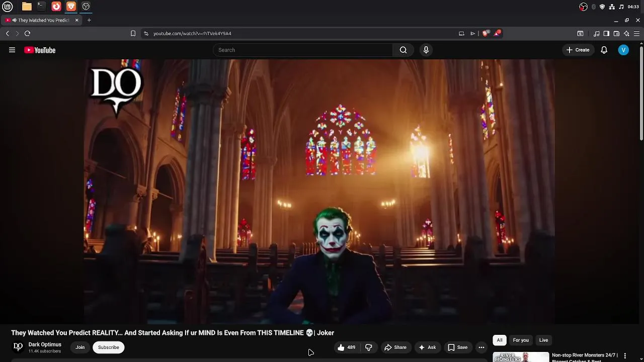Open the Firefox-style browser icon in the panel

[x=56, y=7]
